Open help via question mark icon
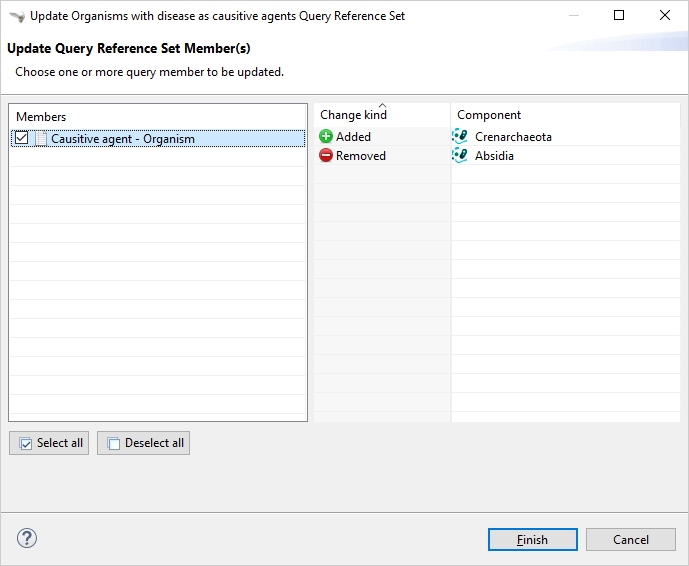This screenshot has width=689, height=566. tap(27, 539)
